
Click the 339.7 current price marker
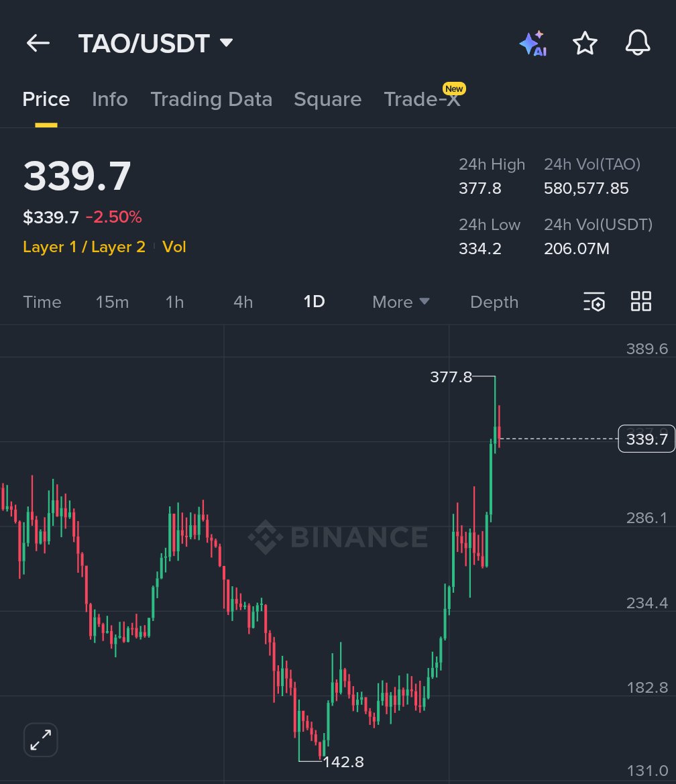[646, 439]
